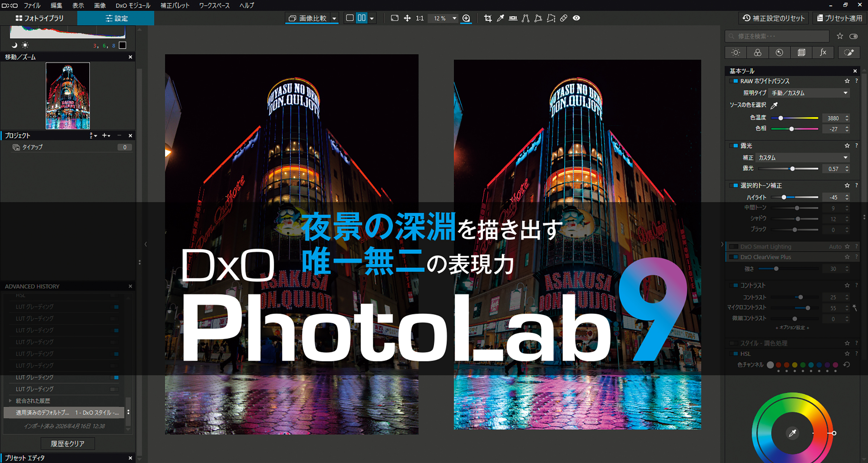This screenshot has width=868, height=463.
Task: Switch to single image view
Action: [350, 18]
